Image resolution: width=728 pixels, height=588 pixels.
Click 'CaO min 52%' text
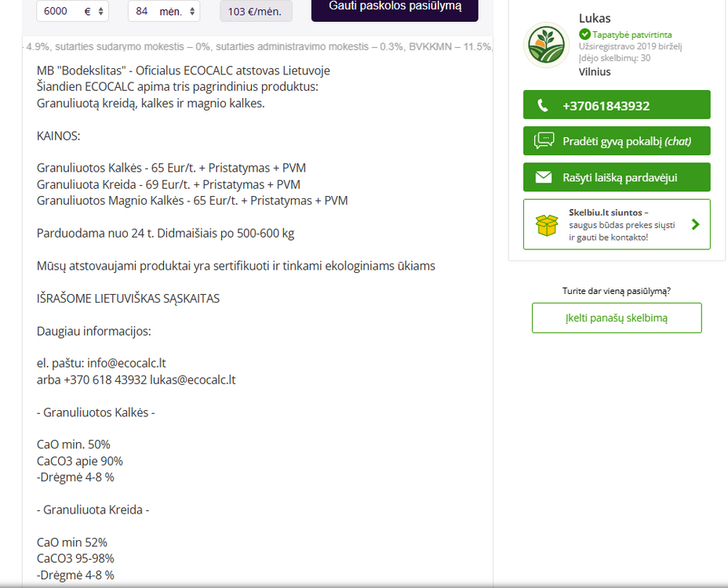point(72,543)
